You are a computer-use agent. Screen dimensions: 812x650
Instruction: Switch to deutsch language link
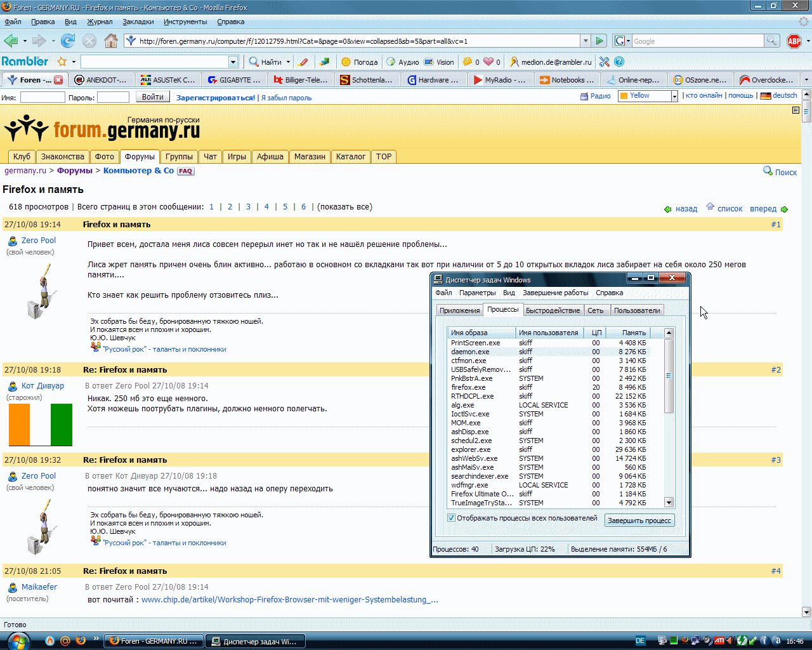point(778,96)
